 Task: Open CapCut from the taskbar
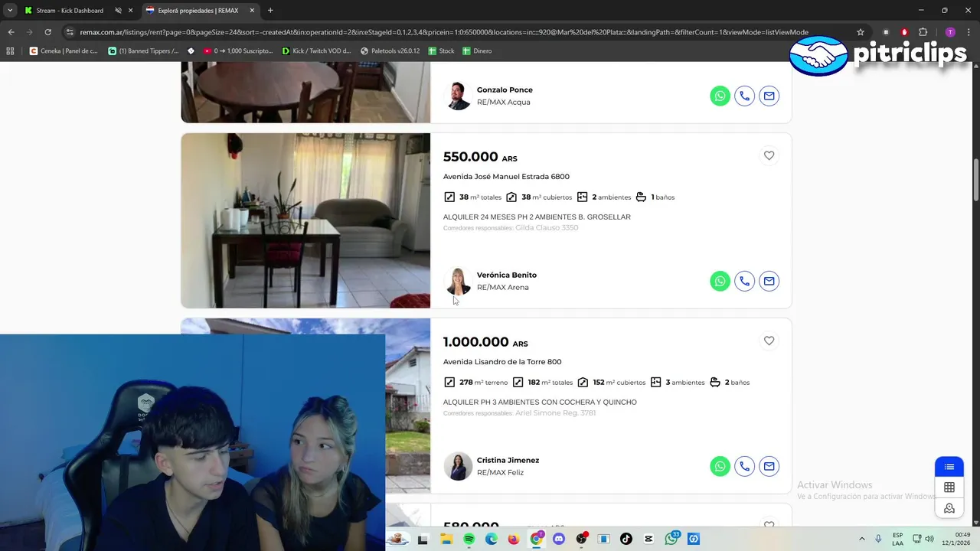tap(649, 539)
